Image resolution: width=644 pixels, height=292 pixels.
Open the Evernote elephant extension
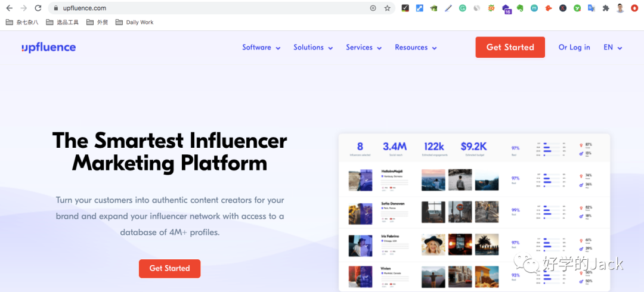point(520,8)
